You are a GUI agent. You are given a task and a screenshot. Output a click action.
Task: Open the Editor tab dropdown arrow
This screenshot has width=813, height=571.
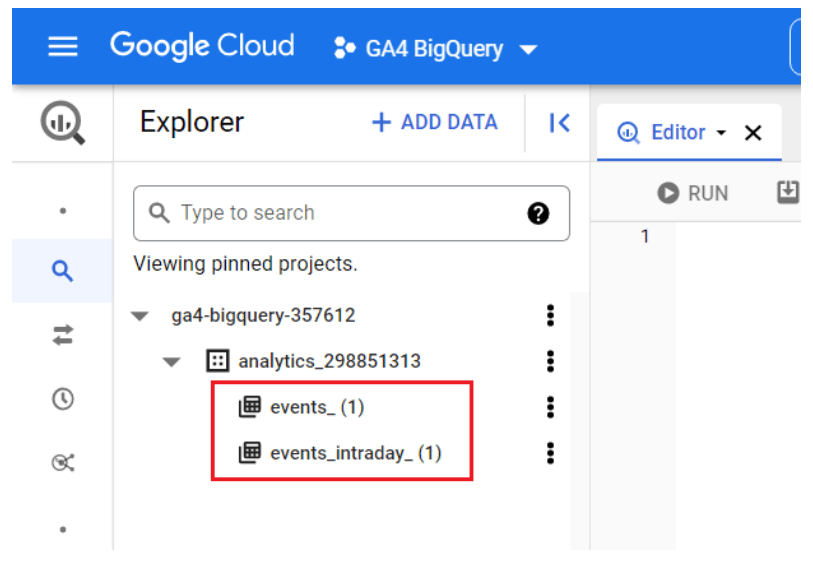[x=721, y=133]
